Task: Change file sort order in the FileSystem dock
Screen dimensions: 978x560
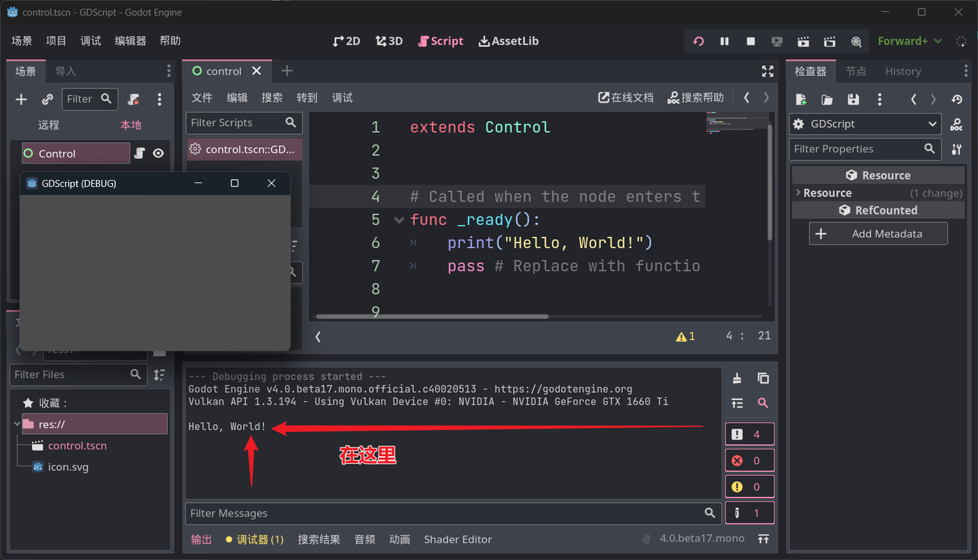Action: coord(159,375)
